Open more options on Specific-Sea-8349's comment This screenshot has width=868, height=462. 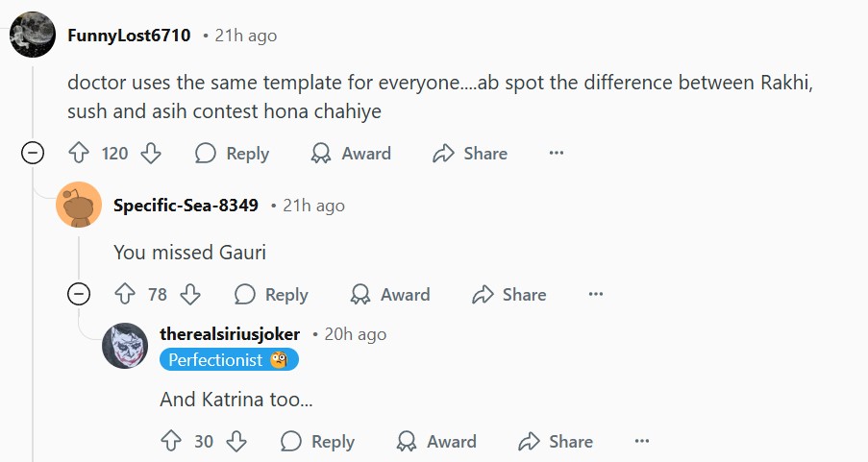(596, 295)
